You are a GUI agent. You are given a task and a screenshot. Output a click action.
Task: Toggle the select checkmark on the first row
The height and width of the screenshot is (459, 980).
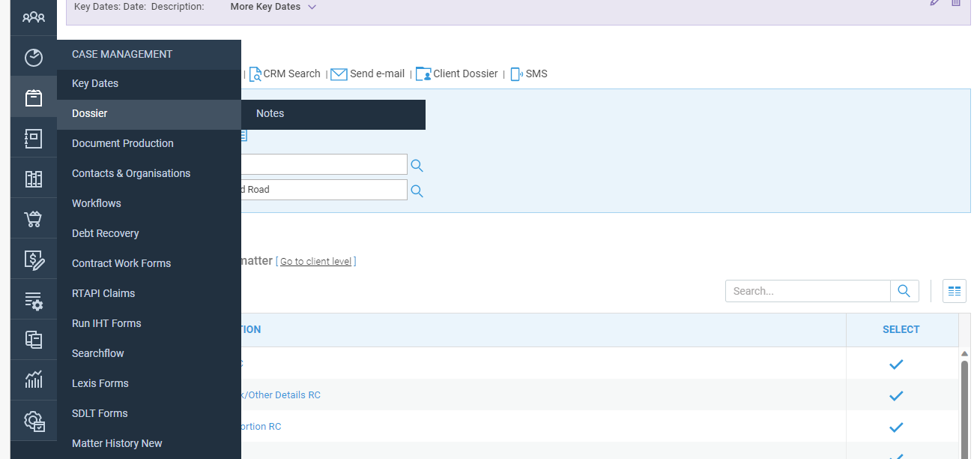(896, 364)
